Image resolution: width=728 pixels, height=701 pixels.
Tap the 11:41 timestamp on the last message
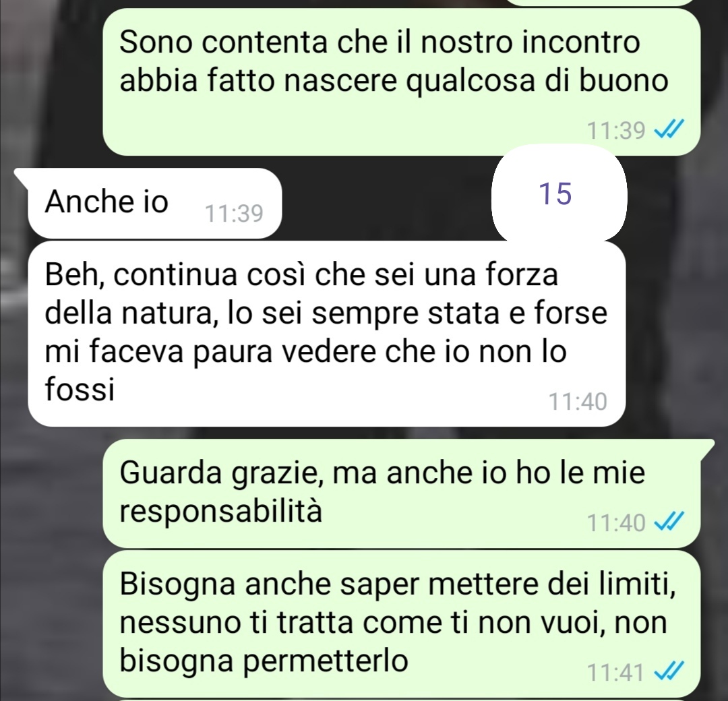[616, 672]
